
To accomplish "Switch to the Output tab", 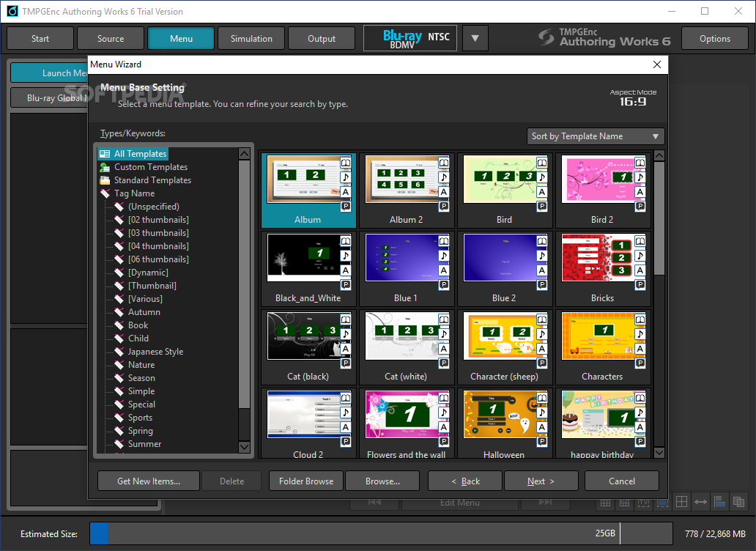I will pos(322,39).
